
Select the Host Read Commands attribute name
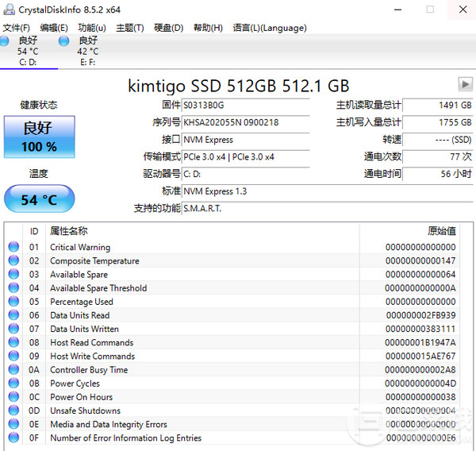pos(92,342)
